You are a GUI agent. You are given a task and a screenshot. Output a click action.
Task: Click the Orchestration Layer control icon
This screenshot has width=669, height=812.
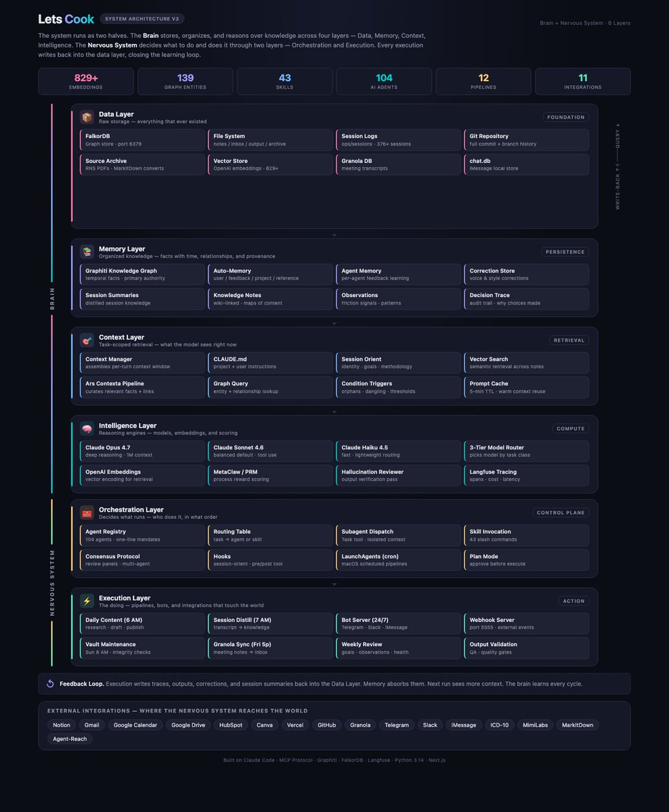pos(87,513)
